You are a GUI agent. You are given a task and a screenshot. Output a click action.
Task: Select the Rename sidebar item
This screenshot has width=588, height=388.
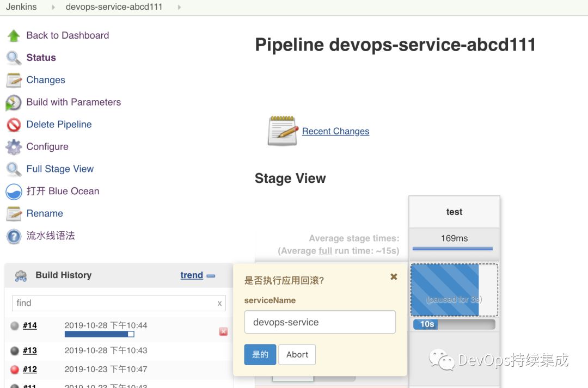point(45,214)
